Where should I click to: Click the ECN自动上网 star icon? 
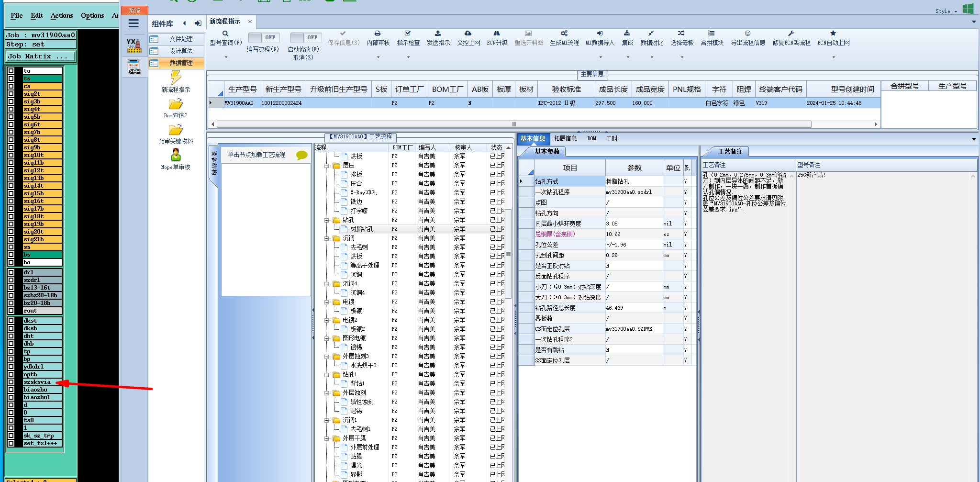pos(833,34)
